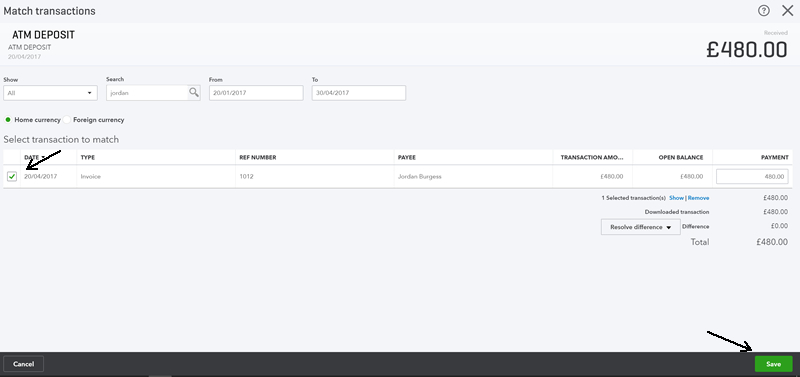Edit the To date field
800x377 pixels.
point(359,93)
